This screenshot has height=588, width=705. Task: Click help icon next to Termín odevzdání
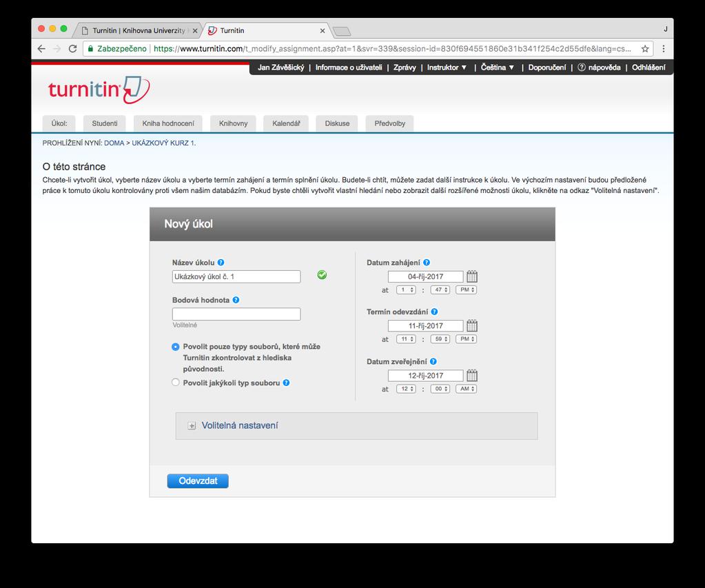pos(434,312)
